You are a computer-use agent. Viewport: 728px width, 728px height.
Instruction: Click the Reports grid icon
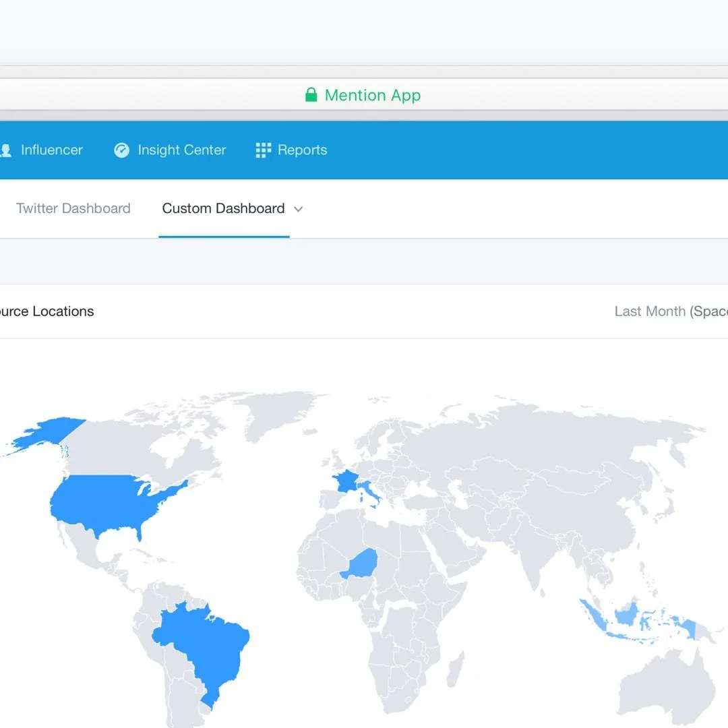point(264,150)
